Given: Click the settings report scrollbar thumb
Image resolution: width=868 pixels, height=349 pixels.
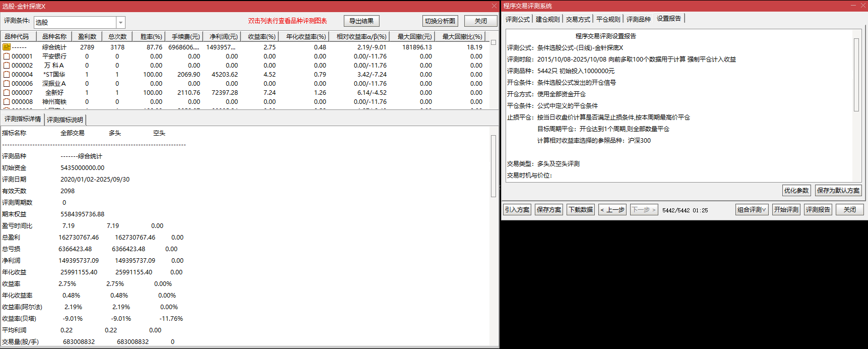Looking at the screenshot, I should [x=856, y=75].
